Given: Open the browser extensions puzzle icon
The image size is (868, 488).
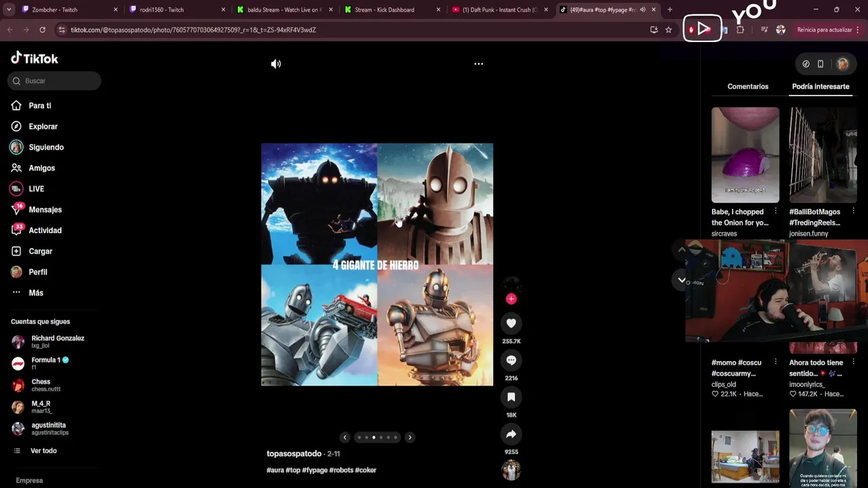Looking at the screenshot, I should coord(740,30).
